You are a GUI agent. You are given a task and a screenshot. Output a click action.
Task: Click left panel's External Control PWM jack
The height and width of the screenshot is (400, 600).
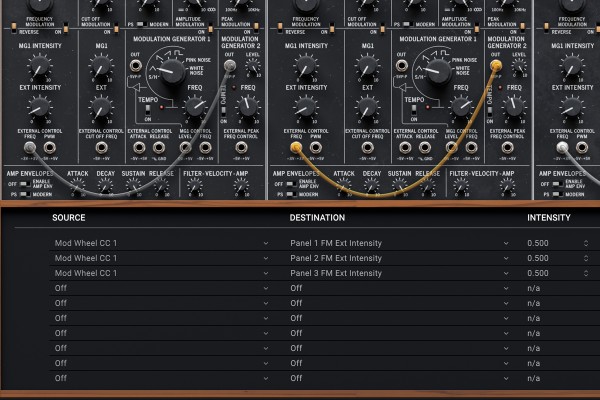50,147
